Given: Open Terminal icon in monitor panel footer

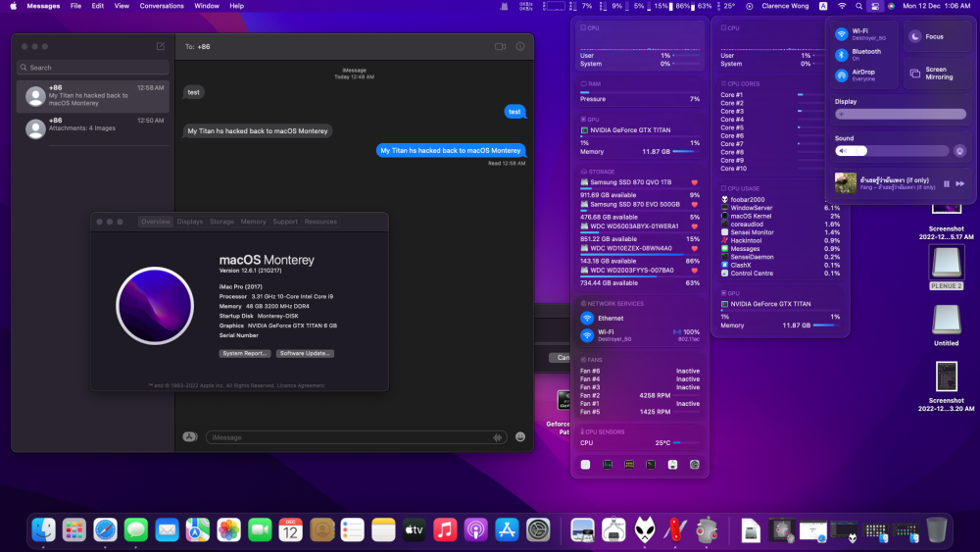Looking at the screenshot, I should [651, 465].
